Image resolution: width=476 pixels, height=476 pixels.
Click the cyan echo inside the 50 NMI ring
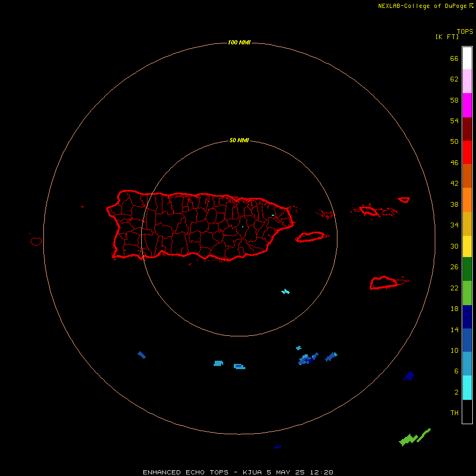click(286, 292)
